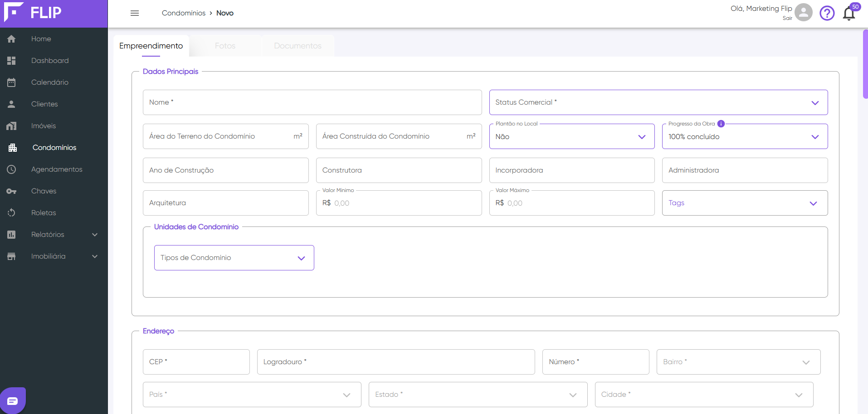
Task: Focus the Administradora field
Action: 745,170
